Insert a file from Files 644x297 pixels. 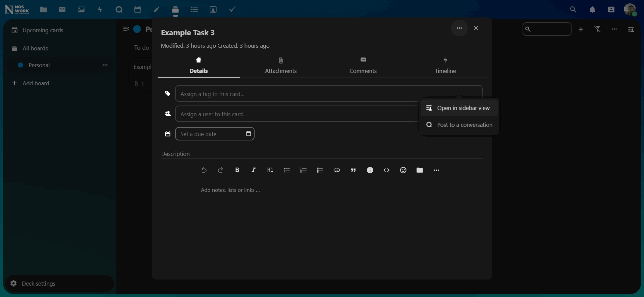point(420,170)
